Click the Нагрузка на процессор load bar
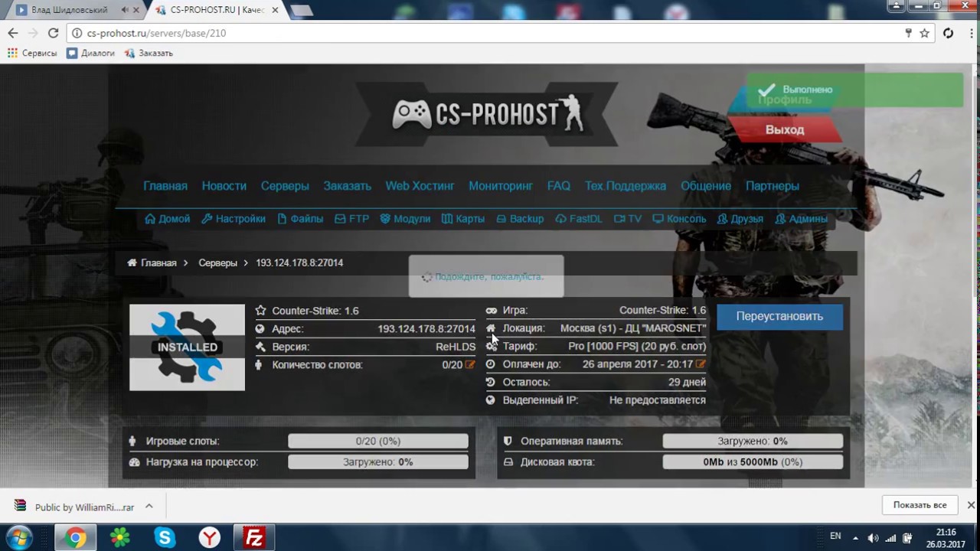The width and height of the screenshot is (980, 551). (378, 461)
